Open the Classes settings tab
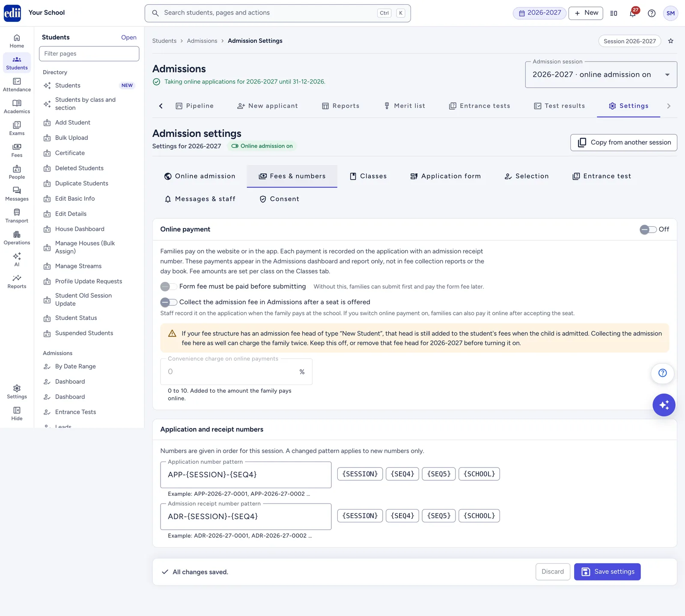685x616 pixels. tap(368, 176)
